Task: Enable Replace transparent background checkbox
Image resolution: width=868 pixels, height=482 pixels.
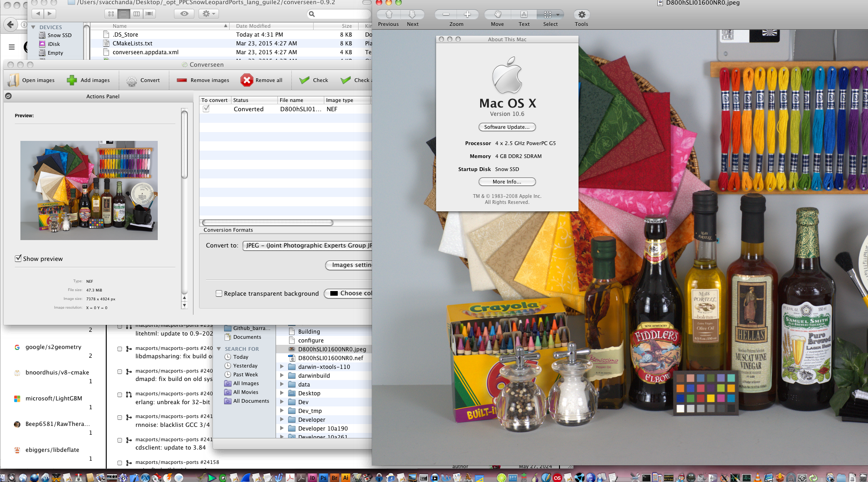Action: point(219,293)
